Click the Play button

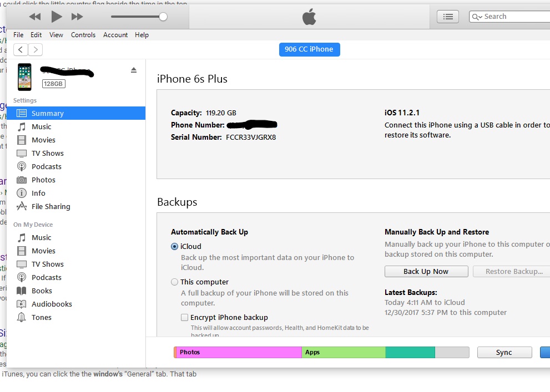pyautogui.click(x=57, y=17)
